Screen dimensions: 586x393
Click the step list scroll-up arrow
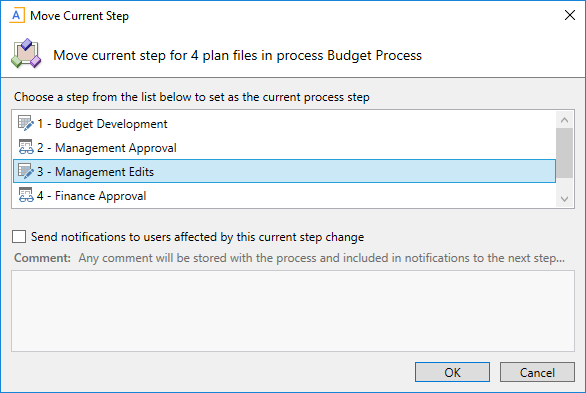(564, 120)
